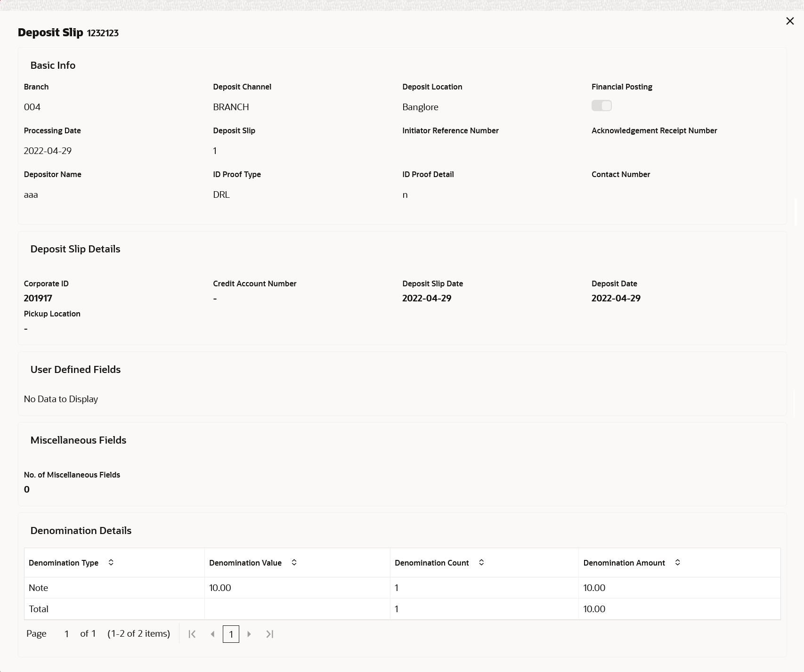The width and height of the screenshot is (804, 672).
Task: Select page 1 in pagination
Action: tap(231, 634)
